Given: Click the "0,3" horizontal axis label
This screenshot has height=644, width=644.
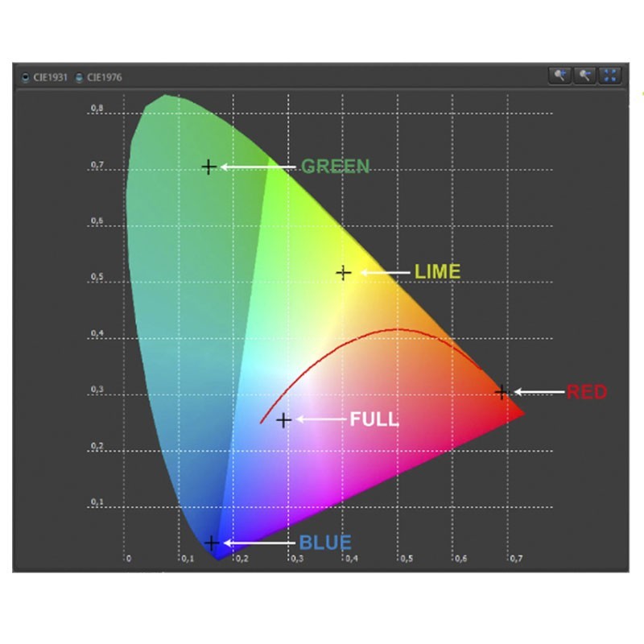Looking at the screenshot, I should (x=297, y=559).
